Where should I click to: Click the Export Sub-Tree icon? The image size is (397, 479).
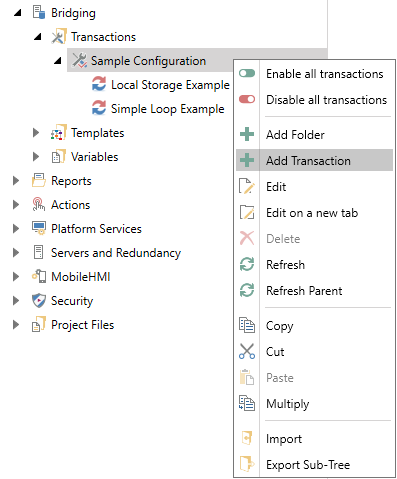[x=247, y=464]
